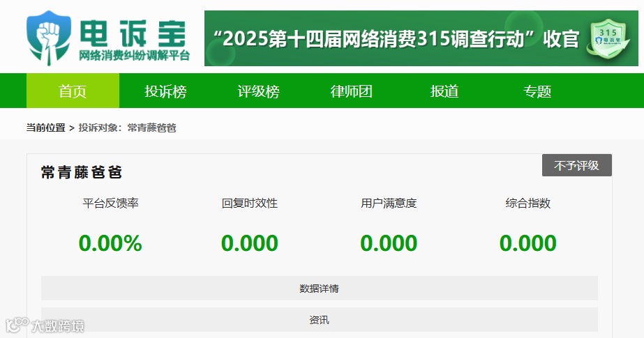
Task: Open the 投诉榜 menu item
Action: point(165,91)
